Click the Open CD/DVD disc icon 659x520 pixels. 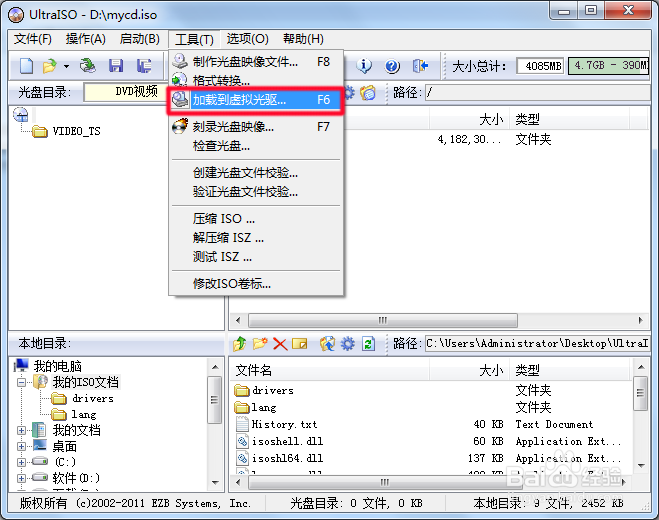[88, 66]
